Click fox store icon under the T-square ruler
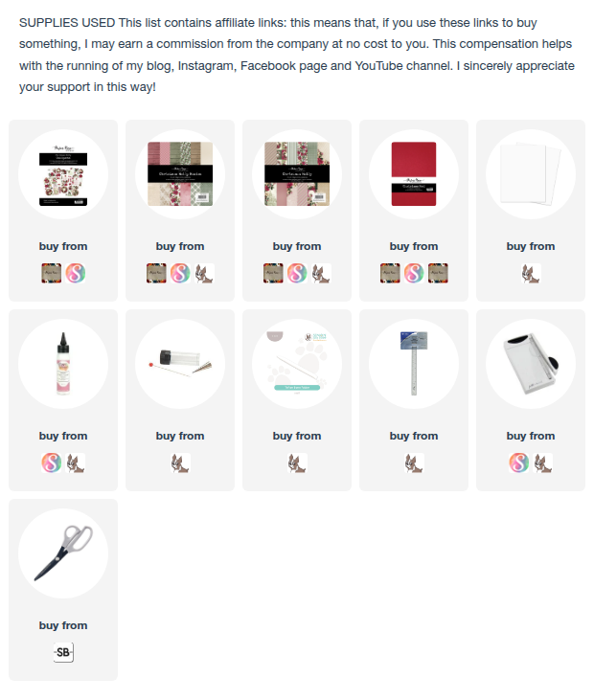The image size is (594, 700). tap(414, 463)
